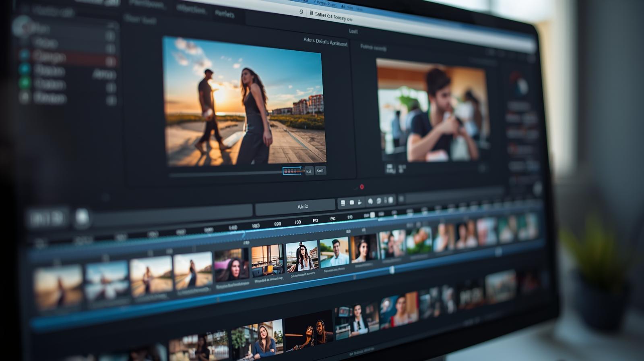
Task: Click the first speech-bubble icon in timeline toolbar
Action: pos(370,201)
